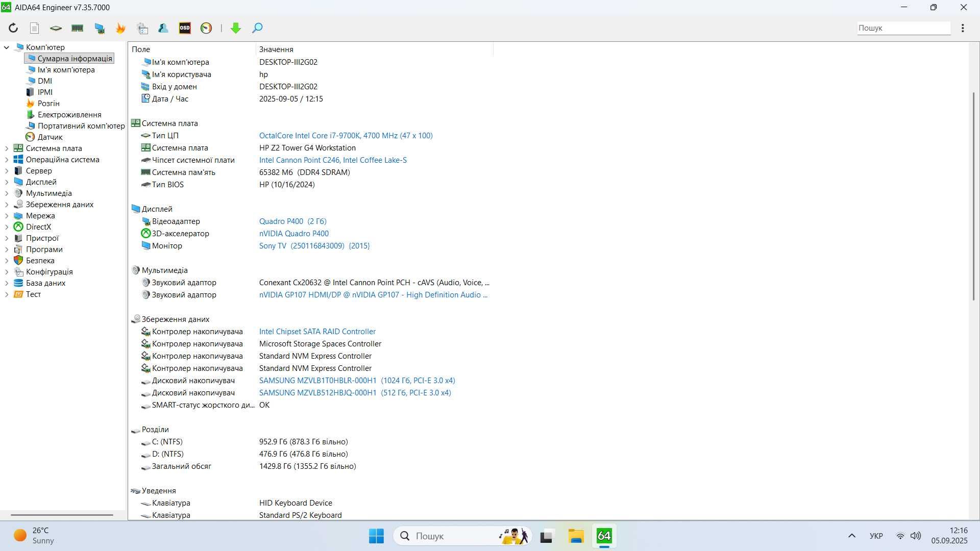This screenshot has width=980, height=551.
Task: Click the audit manager toolbar icon
Action: click(142, 28)
